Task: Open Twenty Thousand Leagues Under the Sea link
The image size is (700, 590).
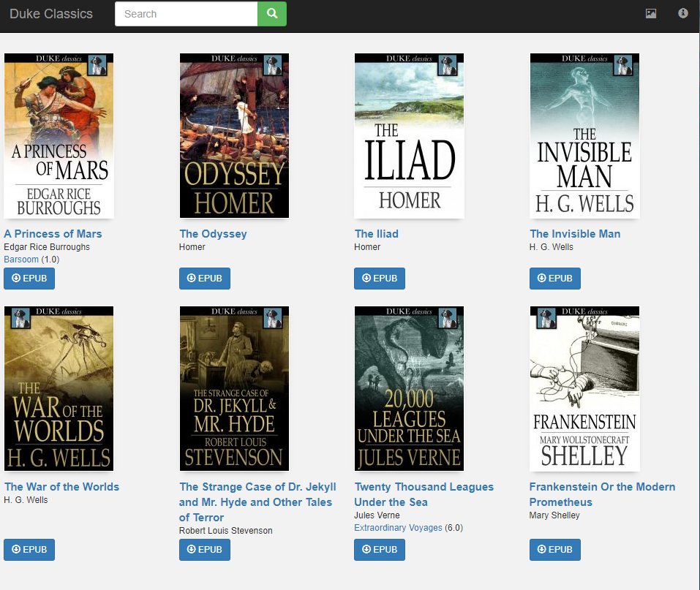Action: (424, 494)
